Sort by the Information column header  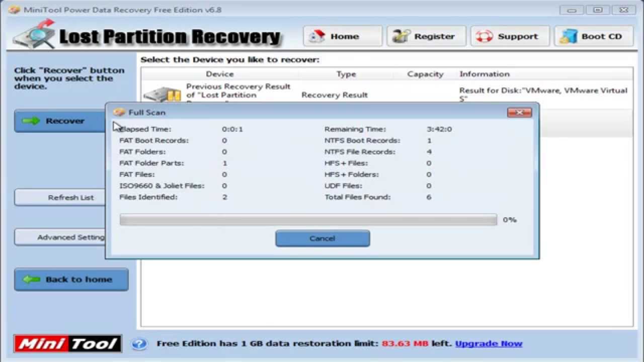pyautogui.click(x=485, y=74)
